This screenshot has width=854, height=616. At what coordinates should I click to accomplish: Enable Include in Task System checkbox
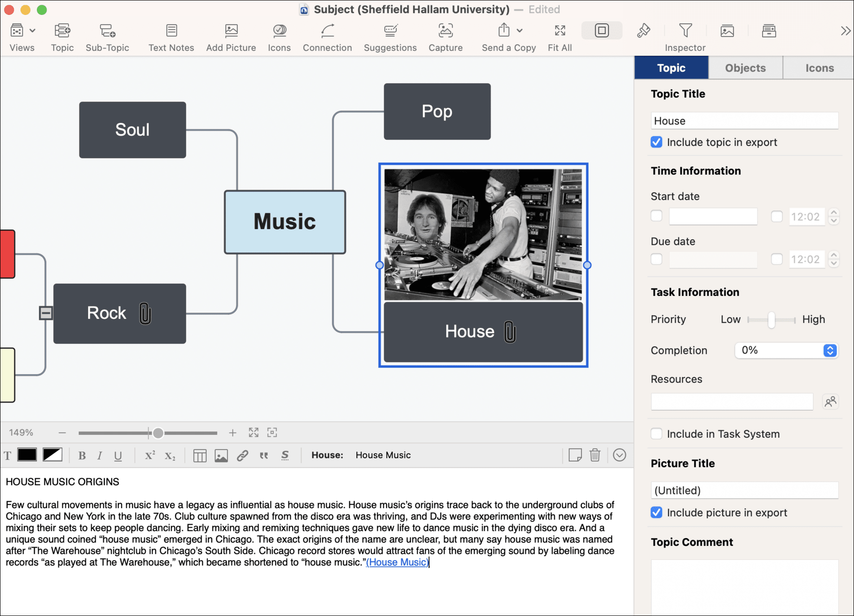656,434
